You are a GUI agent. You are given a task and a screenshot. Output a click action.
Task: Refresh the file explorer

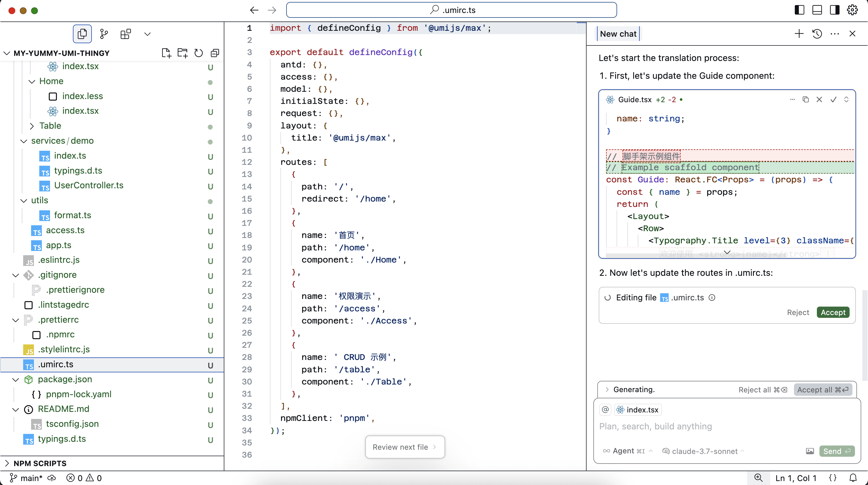(x=199, y=53)
